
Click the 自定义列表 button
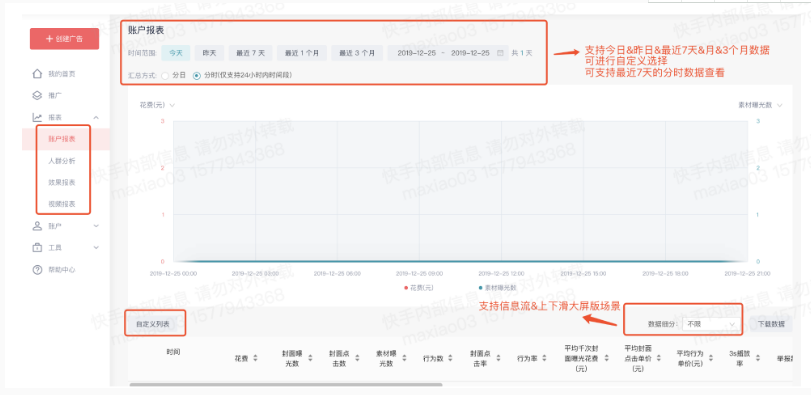153,324
